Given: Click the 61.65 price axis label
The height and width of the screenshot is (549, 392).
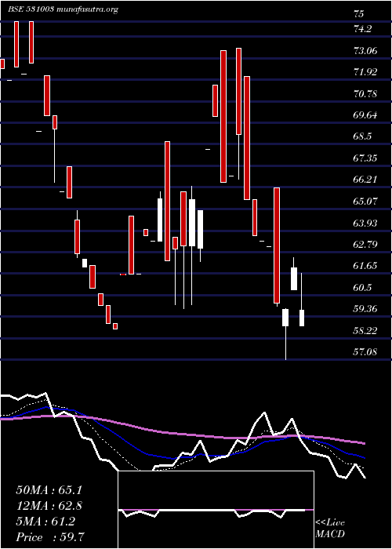Looking at the screenshot, I should coord(366,266).
